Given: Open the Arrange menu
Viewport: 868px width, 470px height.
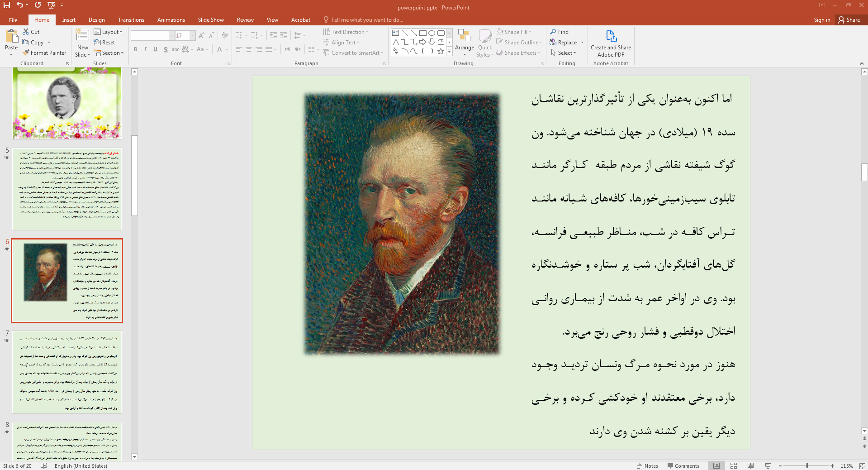Looking at the screenshot, I should pyautogui.click(x=465, y=42).
